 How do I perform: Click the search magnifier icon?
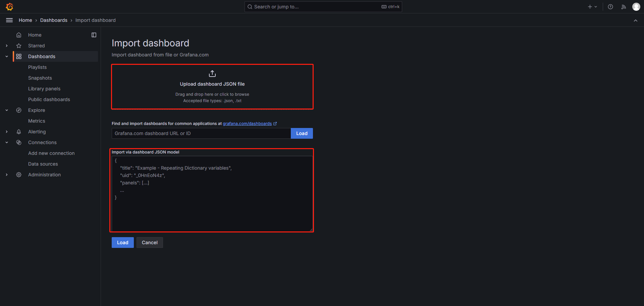click(x=250, y=7)
